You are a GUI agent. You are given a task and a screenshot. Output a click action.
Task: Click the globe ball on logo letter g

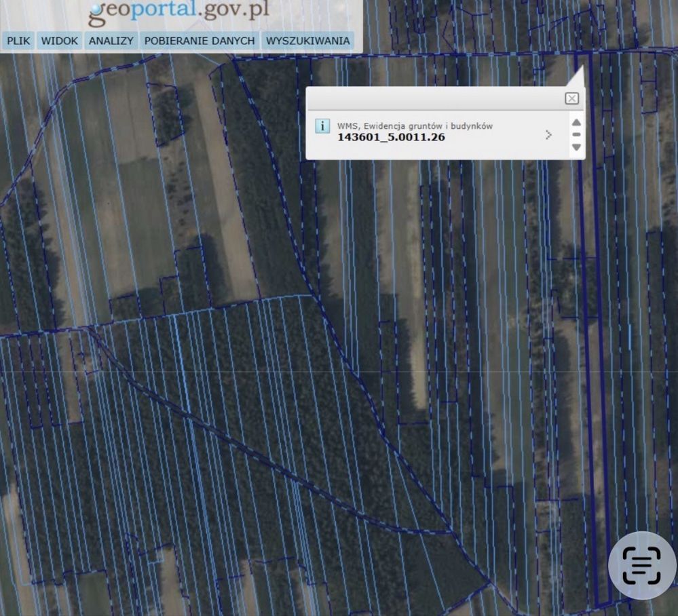(96, 7)
